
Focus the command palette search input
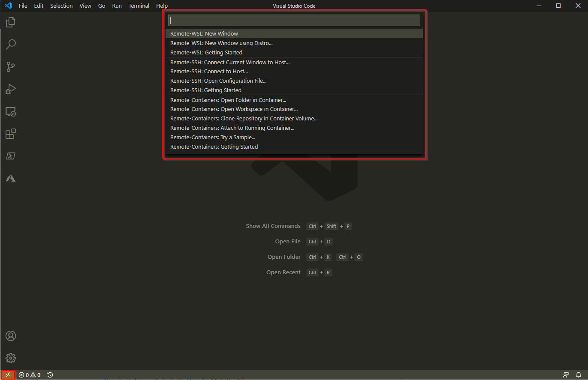coord(294,20)
